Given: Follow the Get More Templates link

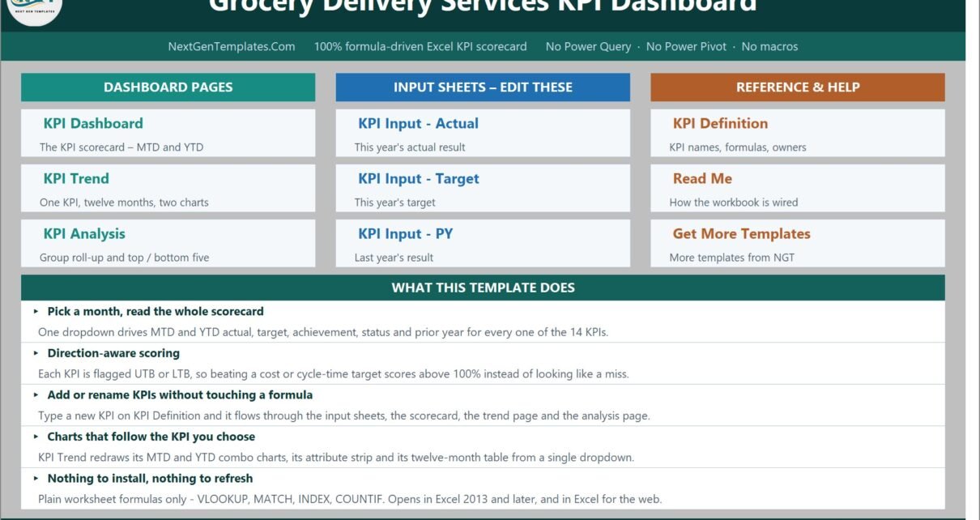Looking at the screenshot, I should point(741,234).
